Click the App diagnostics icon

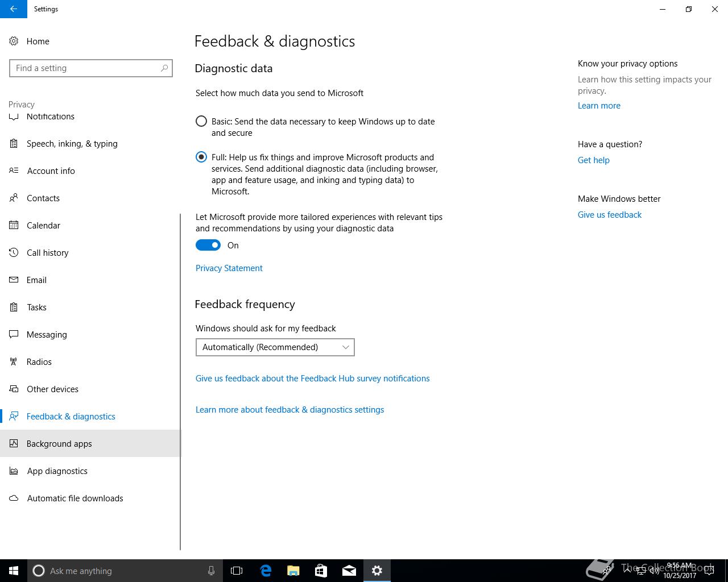coord(14,471)
